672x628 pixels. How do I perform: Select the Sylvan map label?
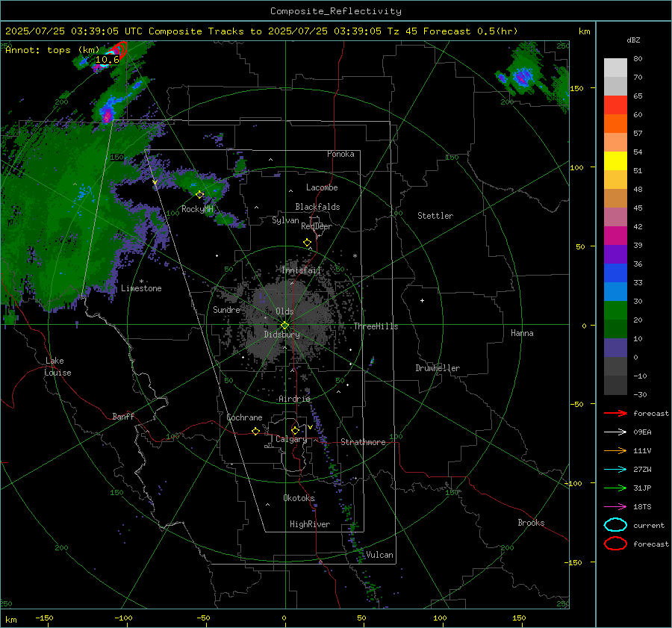(285, 220)
